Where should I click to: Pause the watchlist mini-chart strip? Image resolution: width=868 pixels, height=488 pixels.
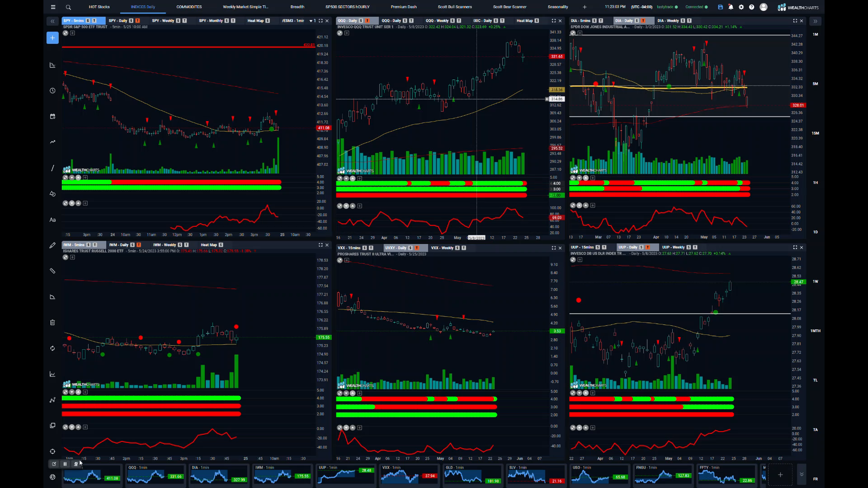(x=65, y=464)
